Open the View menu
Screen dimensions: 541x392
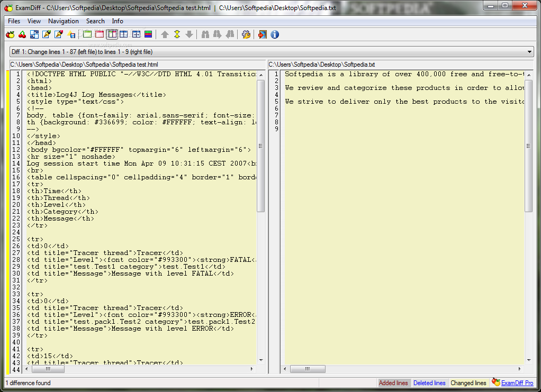pyautogui.click(x=34, y=21)
